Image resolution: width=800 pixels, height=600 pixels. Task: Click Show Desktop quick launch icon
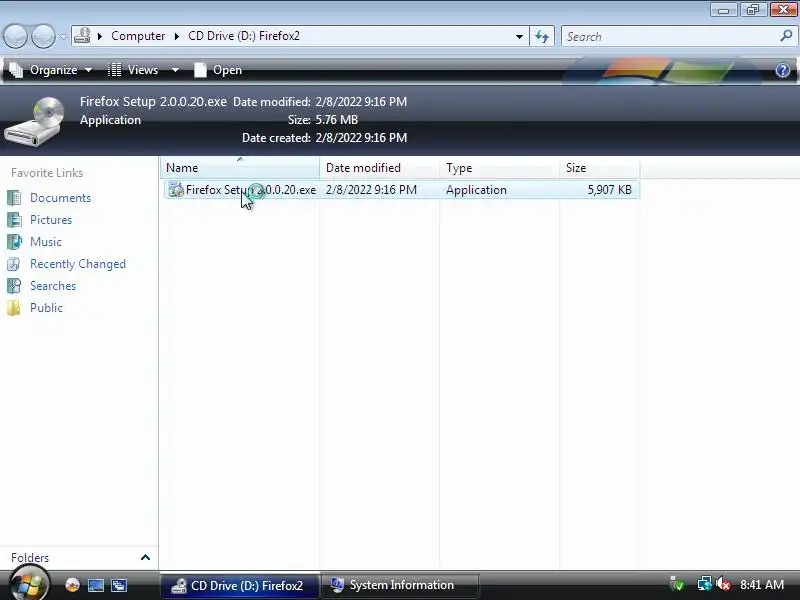95,585
